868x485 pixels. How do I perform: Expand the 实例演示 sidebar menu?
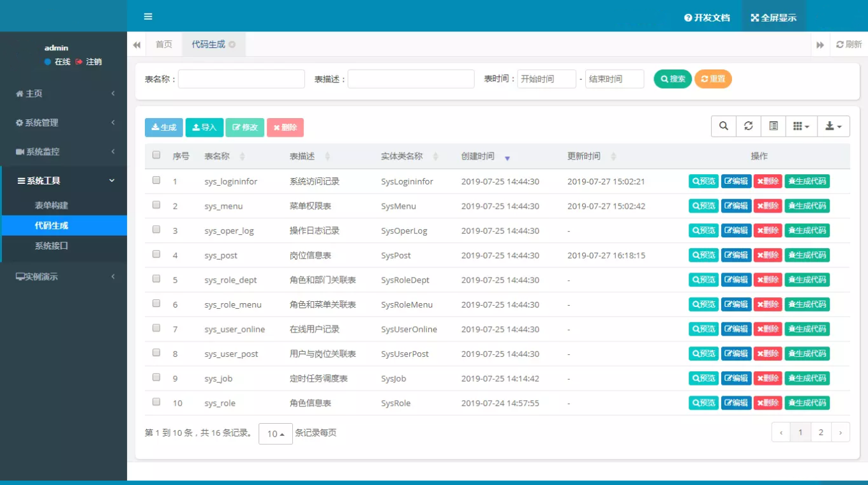tap(64, 276)
